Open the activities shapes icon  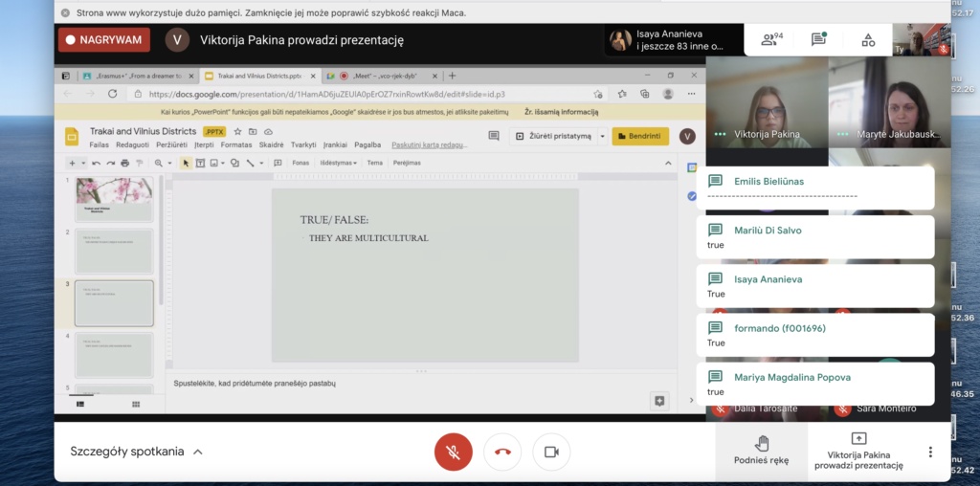pos(868,40)
